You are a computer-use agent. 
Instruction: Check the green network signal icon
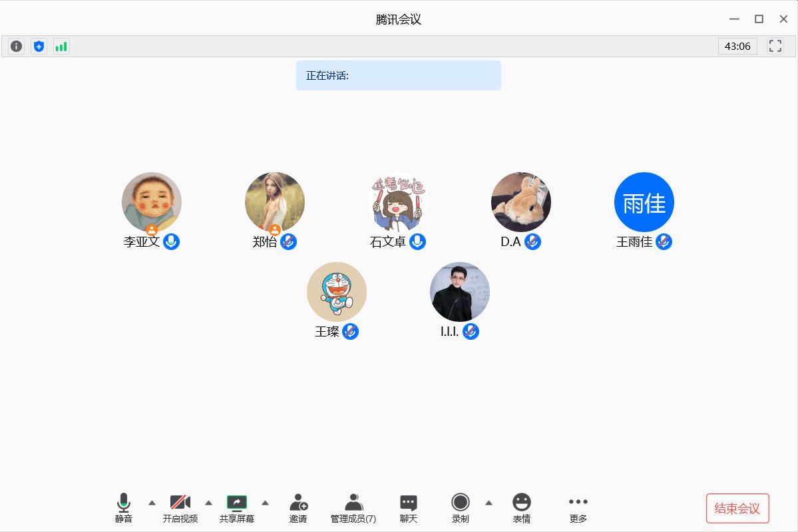coord(61,46)
